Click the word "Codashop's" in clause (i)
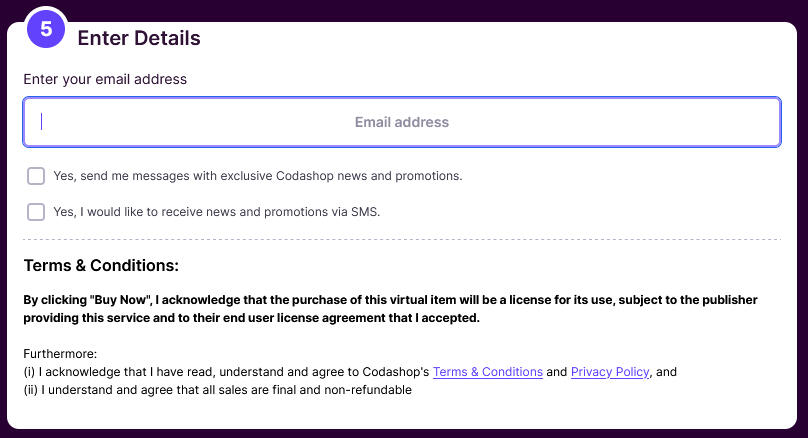The width and height of the screenshot is (808, 438). pos(398,372)
